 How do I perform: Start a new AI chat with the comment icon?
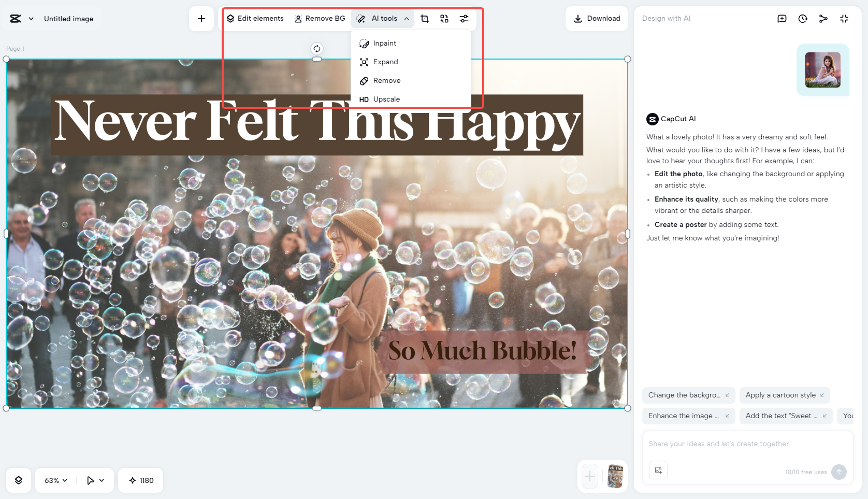tap(782, 18)
